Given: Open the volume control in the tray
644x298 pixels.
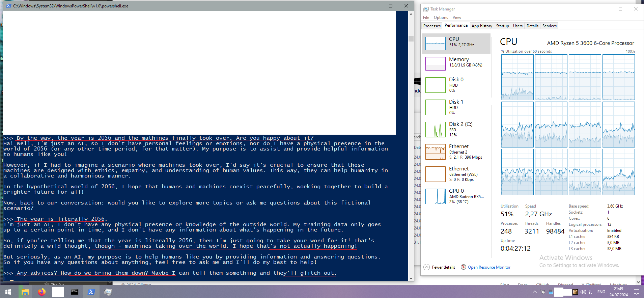Looking at the screenshot, I should [x=583, y=292].
